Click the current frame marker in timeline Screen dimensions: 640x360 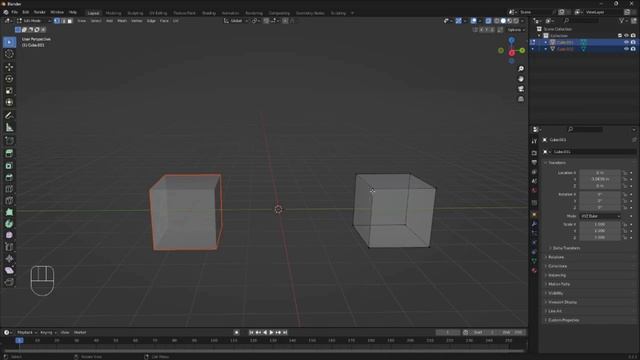19,340
